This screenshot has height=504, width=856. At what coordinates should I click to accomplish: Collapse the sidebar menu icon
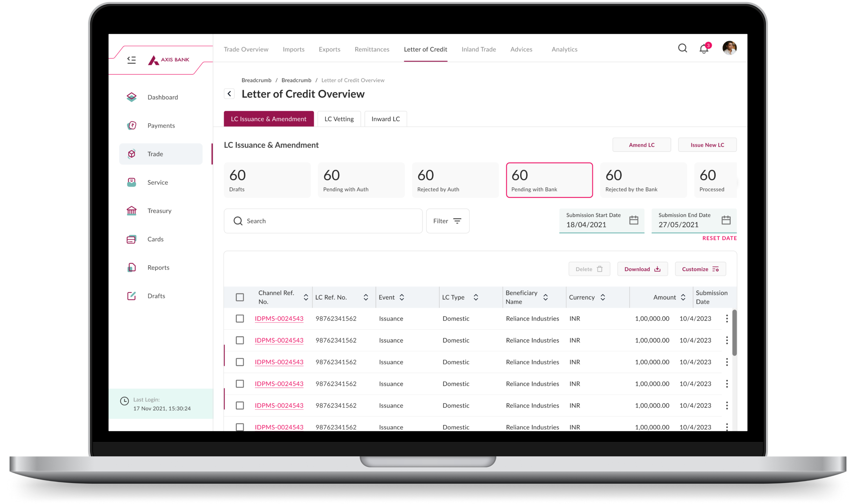coord(131,60)
